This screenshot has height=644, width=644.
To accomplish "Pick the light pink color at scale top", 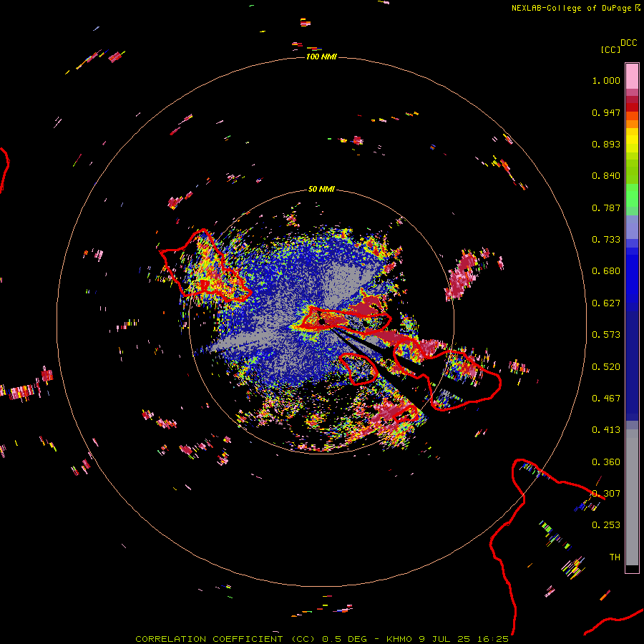I will click(632, 76).
